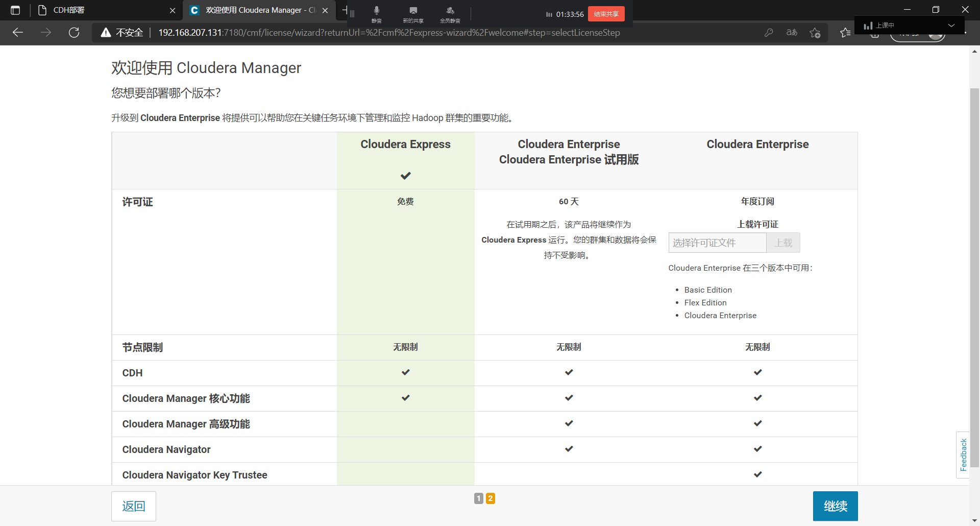Click the 继续 continue button
Viewport: 980px width, 526px height.
coord(835,506)
